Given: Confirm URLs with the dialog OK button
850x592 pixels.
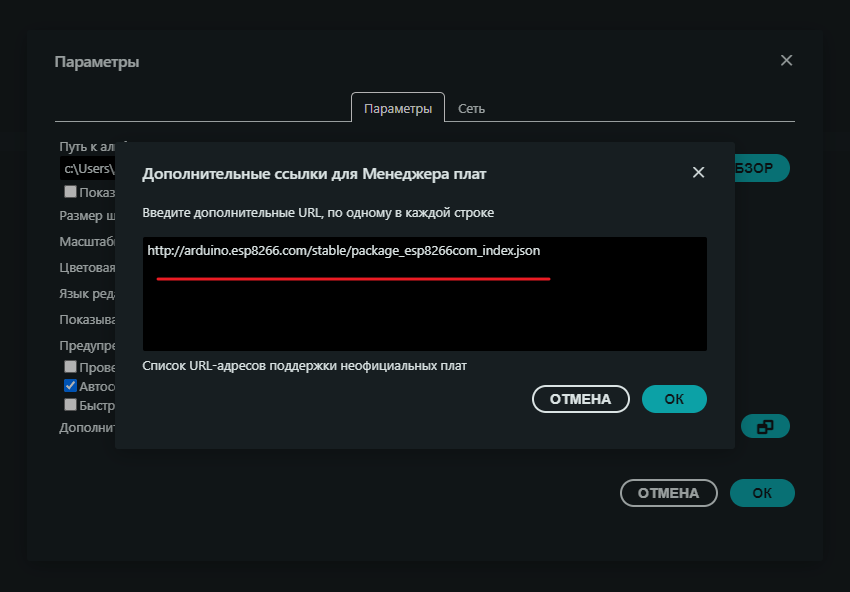Looking at the screenshot, I should click(x=674, y=399).
